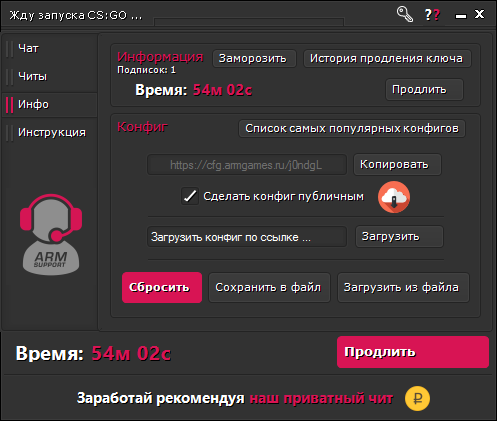Click the key icon in title bar
This screenshot has height=421, width=497.
point(404,14)
